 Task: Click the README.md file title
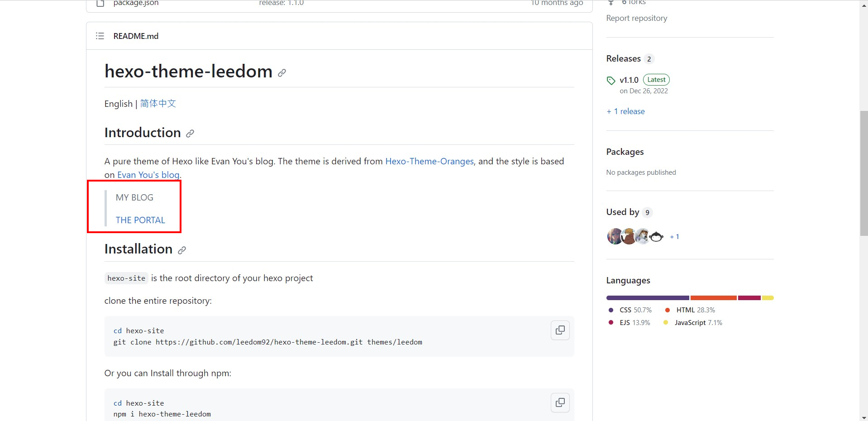pyautogui.click(x=136, y=36)
